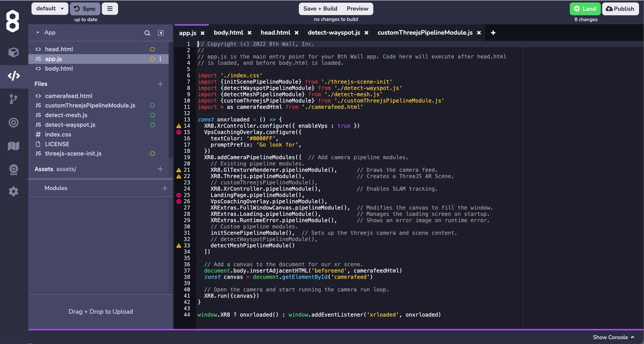Click the green Land button
The image size is (644, 344).
(x=585, y=9)
